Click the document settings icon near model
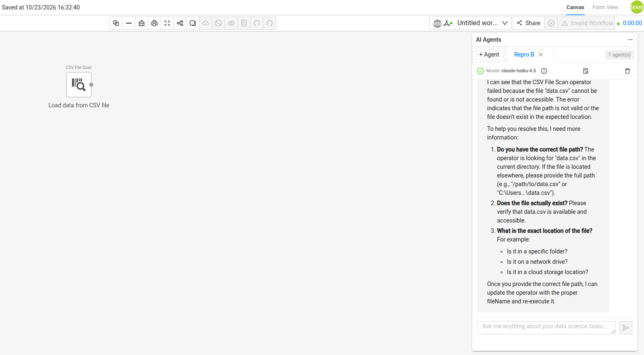The image size is (644, 355). 585,71
